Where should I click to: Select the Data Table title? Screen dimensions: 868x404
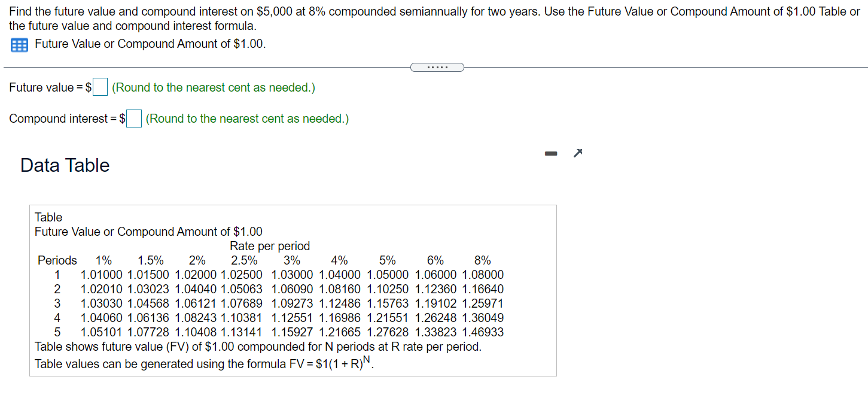pos(65,165)
